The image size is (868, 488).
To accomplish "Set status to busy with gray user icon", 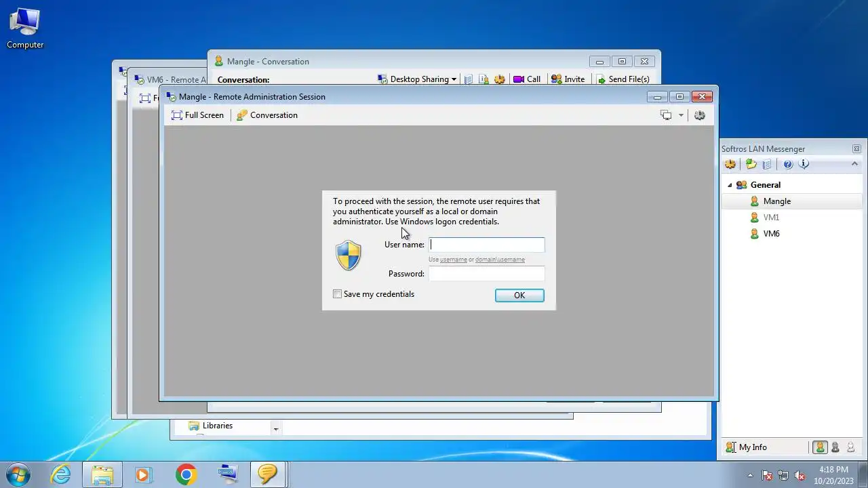I will click(835, 447).
